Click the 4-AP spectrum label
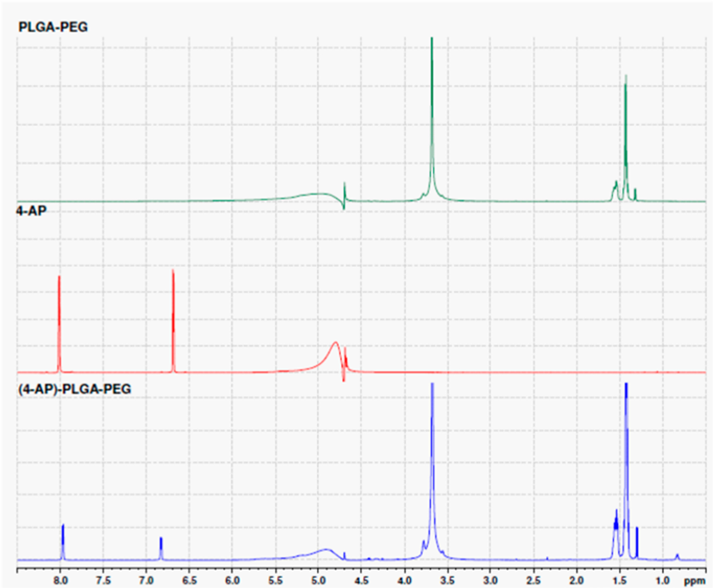 click(x=31, y=211)
